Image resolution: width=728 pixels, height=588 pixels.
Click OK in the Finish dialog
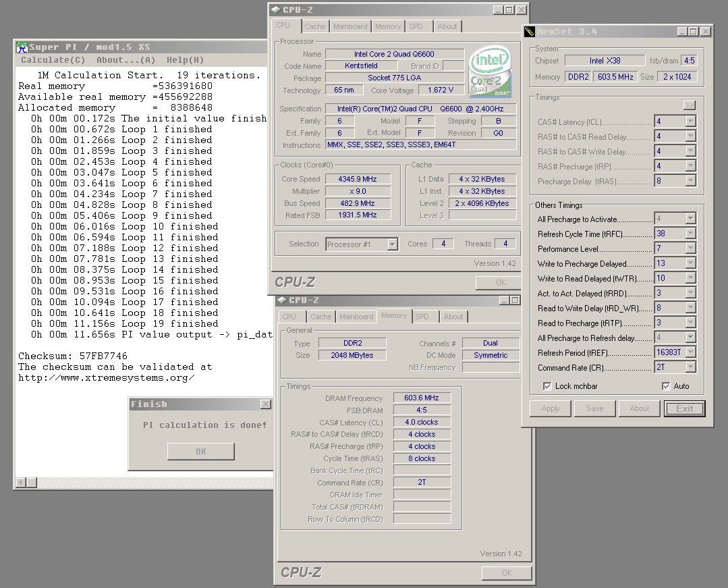click(x=200, y=452)
